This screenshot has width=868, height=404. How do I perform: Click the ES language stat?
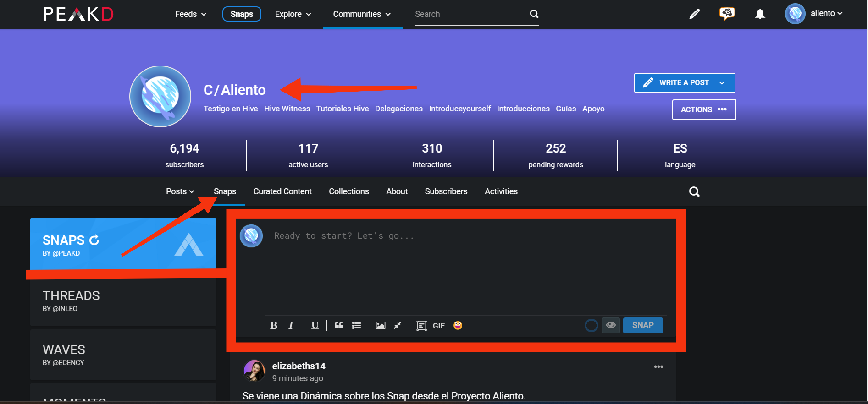(x=680, y=155)
